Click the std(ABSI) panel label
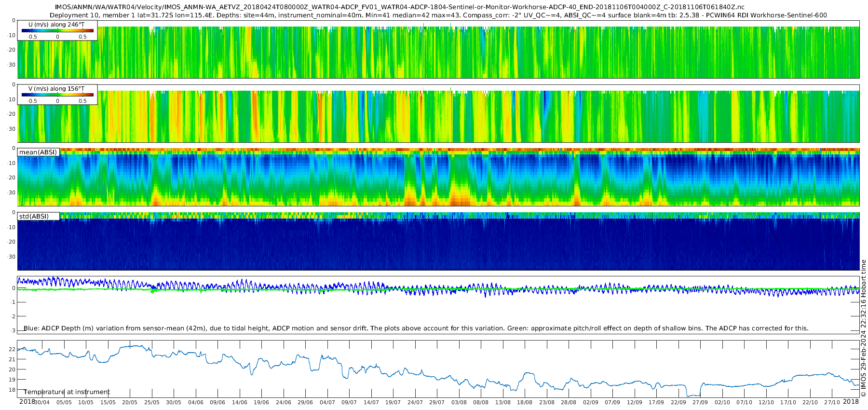Viewport: 868px width, 410px height. click(39, 216)
